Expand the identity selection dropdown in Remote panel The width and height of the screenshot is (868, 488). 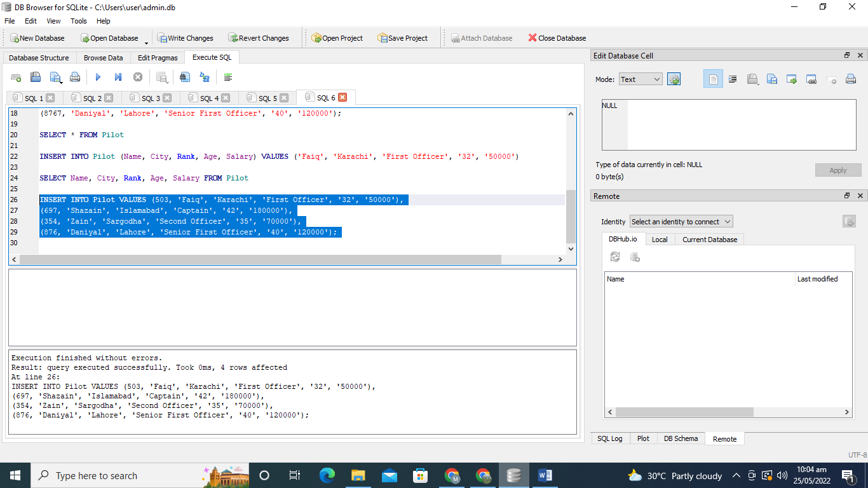click(x=681, y=221)
